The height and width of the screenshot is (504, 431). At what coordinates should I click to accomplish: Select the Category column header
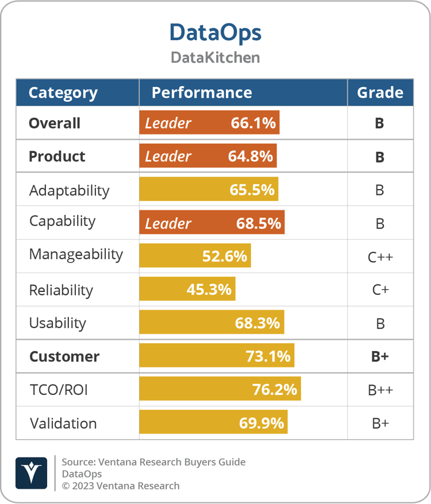click(63, 93)
